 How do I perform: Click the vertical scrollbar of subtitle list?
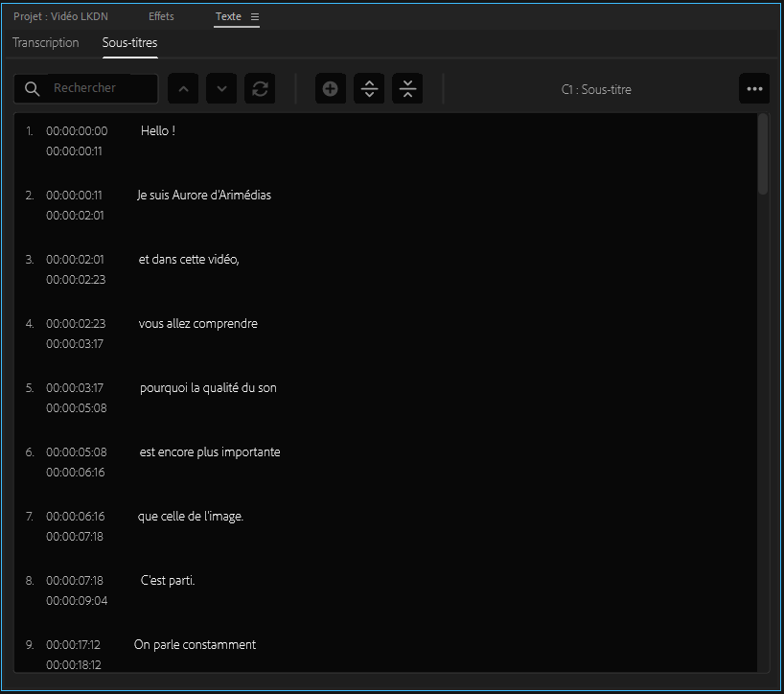pos(763,153)
